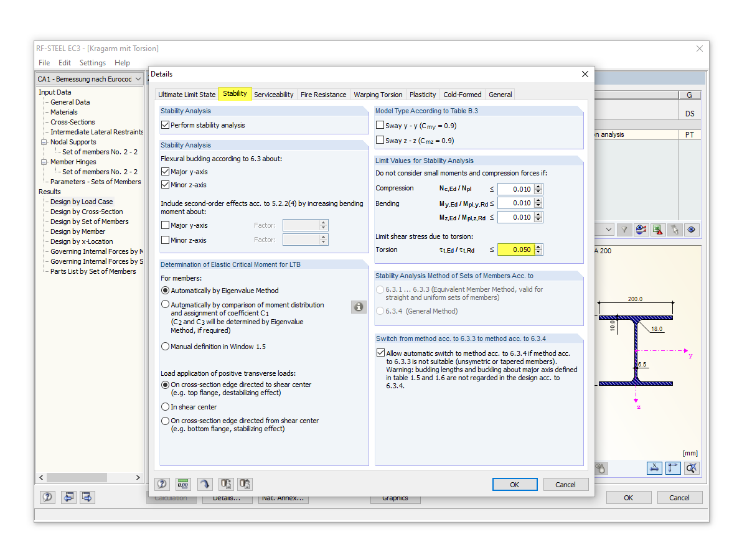Image resolution: width=747 pixels, height=560 pixels.
Task: Go to next window with right-arrow icon
Action: pos(87,497)
